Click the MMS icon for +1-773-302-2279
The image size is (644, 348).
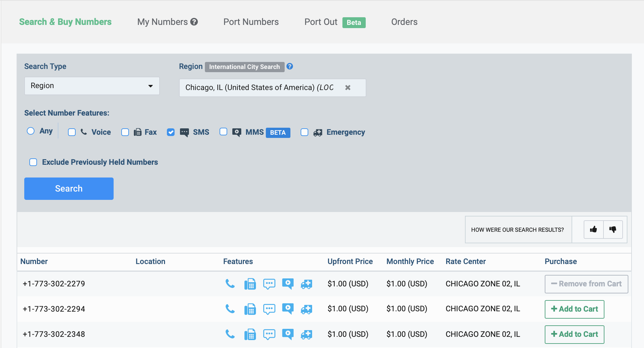coord(288,284)
